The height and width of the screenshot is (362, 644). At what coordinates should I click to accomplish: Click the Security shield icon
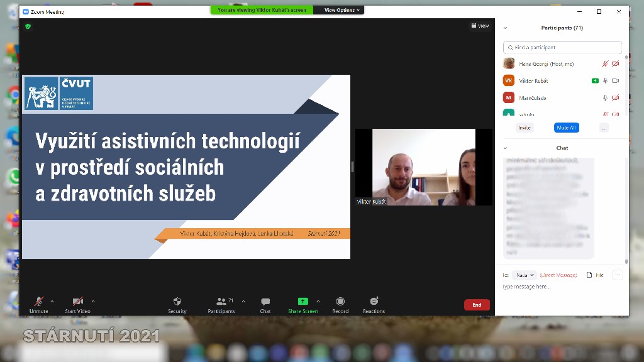pyautogui.click(x=177, y=302)
